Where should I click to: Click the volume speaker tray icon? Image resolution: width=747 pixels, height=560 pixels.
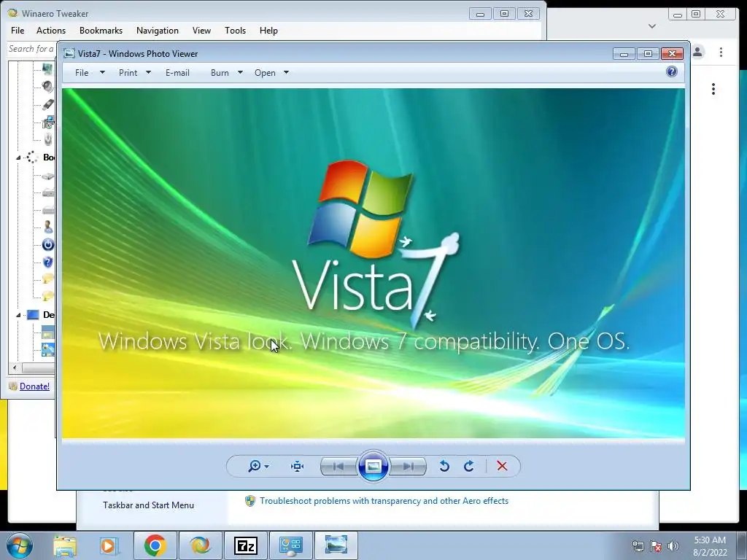(673, 546)
